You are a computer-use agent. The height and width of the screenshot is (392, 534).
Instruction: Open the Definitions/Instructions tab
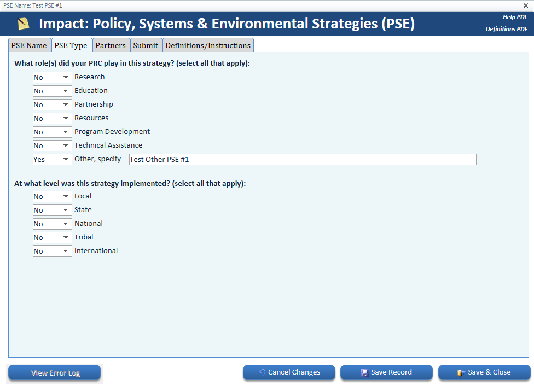[x=208, y=45]
